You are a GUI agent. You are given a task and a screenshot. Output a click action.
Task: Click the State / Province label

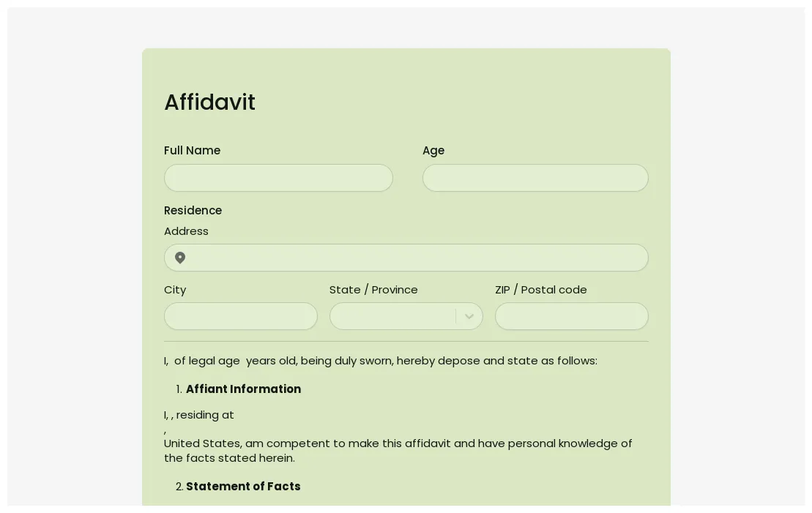point(373,290)
